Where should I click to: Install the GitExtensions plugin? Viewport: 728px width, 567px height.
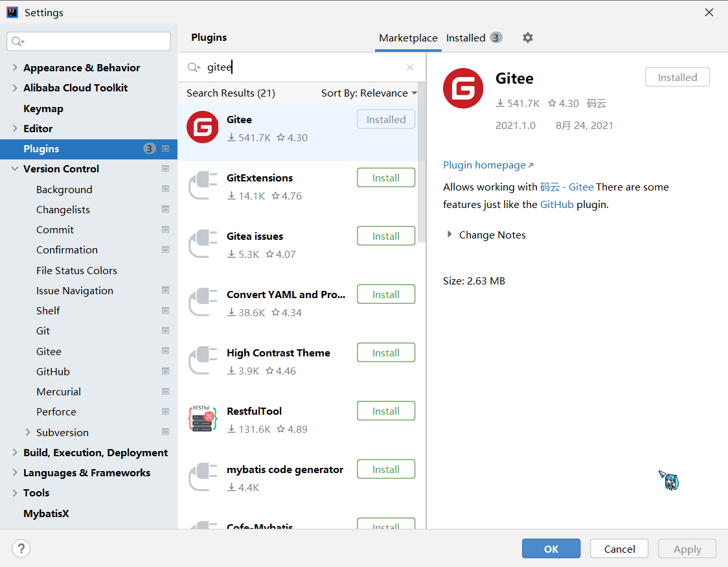[386, 178]
